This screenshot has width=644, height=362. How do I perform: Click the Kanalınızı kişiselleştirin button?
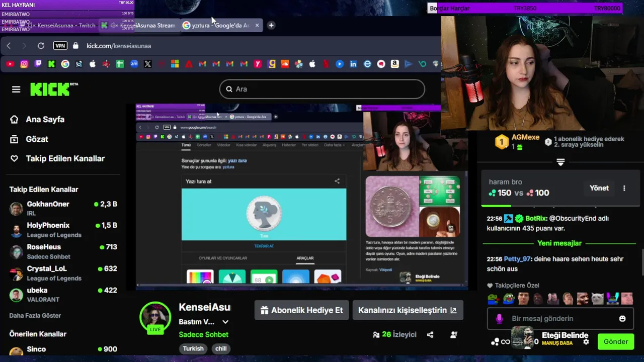[408, 310]
